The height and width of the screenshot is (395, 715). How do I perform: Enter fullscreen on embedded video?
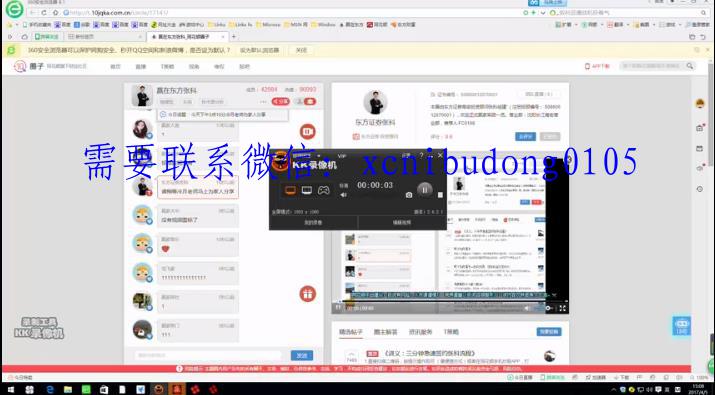[562, 308]
